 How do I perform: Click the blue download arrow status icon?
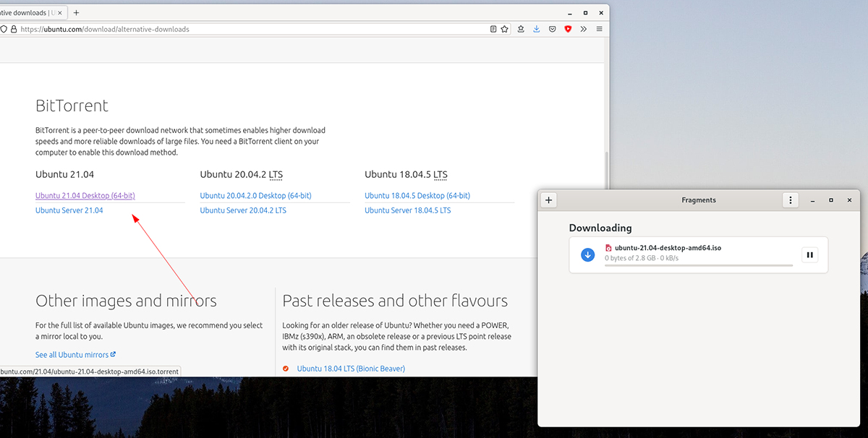587,255
